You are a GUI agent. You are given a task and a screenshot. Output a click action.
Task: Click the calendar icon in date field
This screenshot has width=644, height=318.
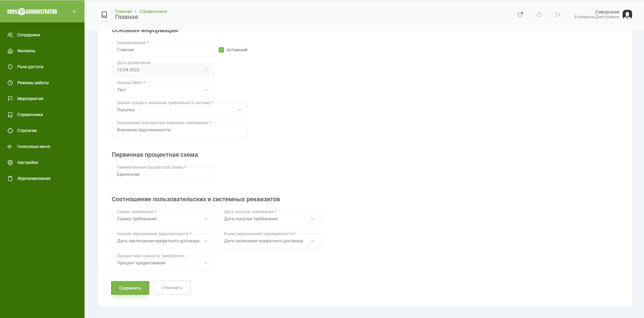point(206,70)
